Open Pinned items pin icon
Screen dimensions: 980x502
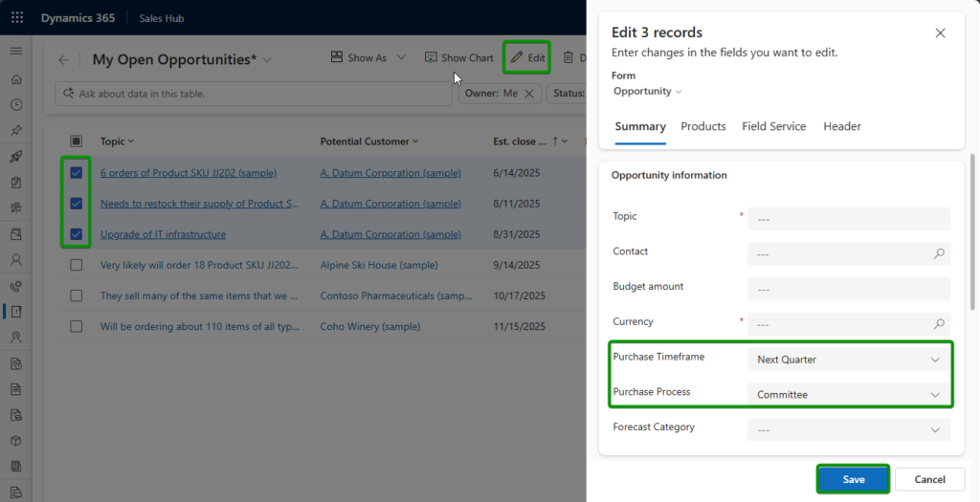coord(16,130)
